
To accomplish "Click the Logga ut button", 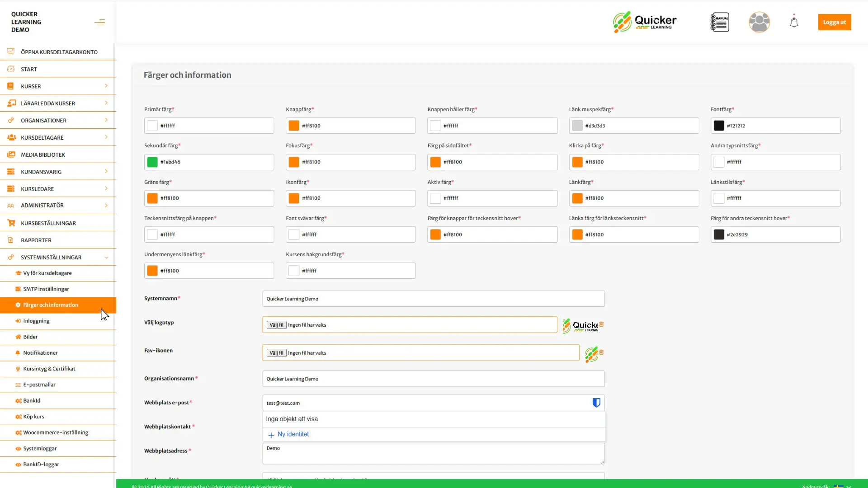I will [834, 22].
